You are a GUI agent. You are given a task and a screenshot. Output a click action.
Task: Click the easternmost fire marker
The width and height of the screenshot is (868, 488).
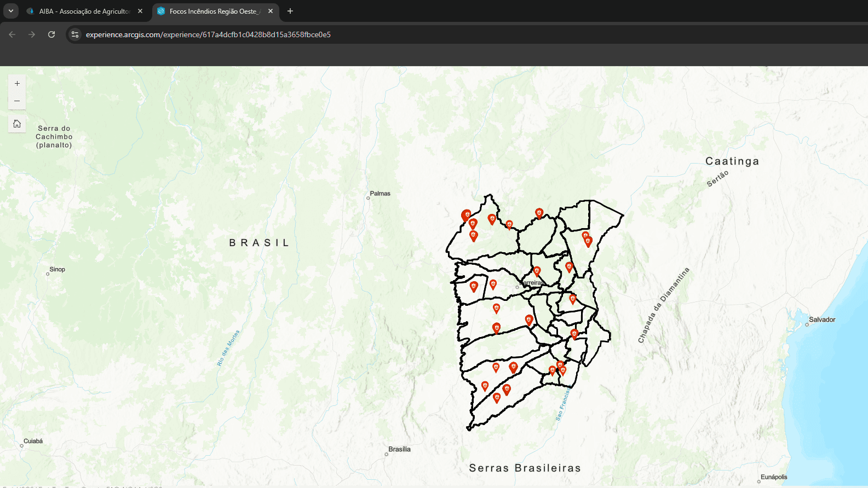coord(588,241)
